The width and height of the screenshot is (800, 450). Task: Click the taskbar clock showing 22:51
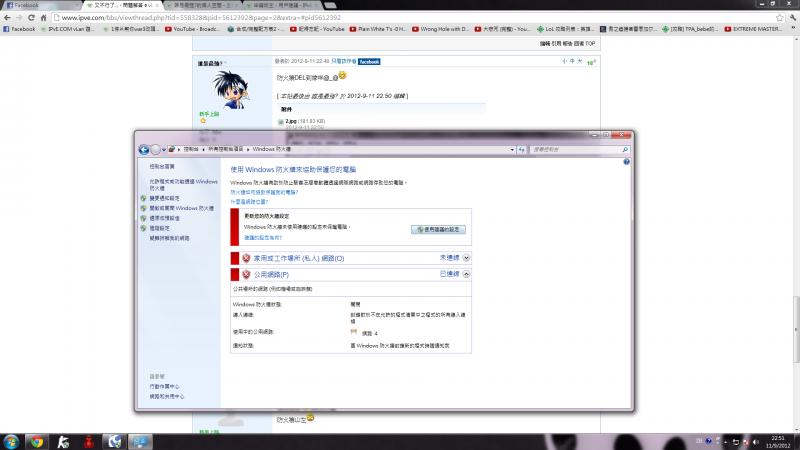pos(778,442)
